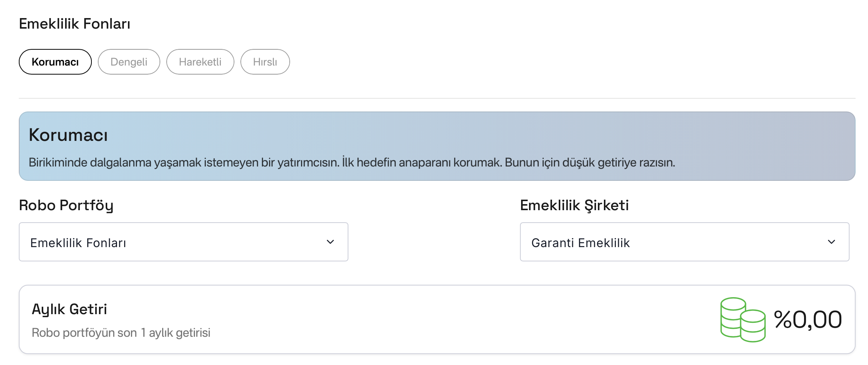Open the Robo Portföy dropdown
This screenshot has width=868, height=365.
[184, 241]
